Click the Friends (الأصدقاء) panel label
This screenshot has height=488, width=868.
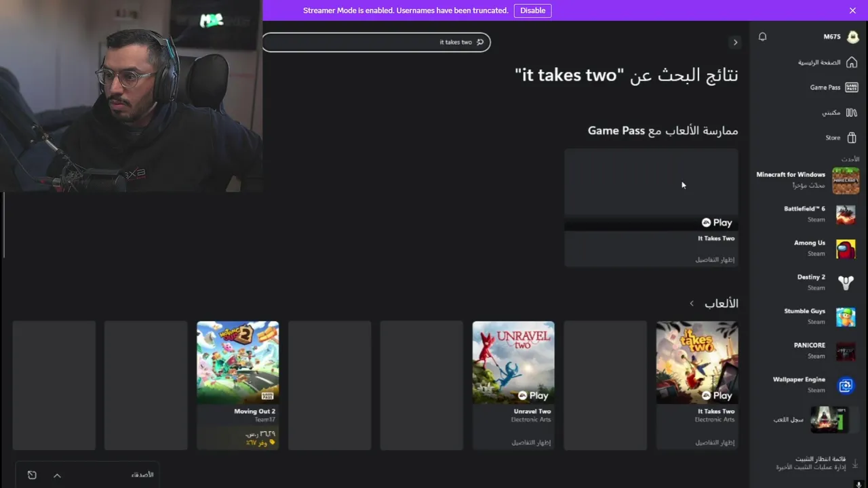[x=142, y=475]
